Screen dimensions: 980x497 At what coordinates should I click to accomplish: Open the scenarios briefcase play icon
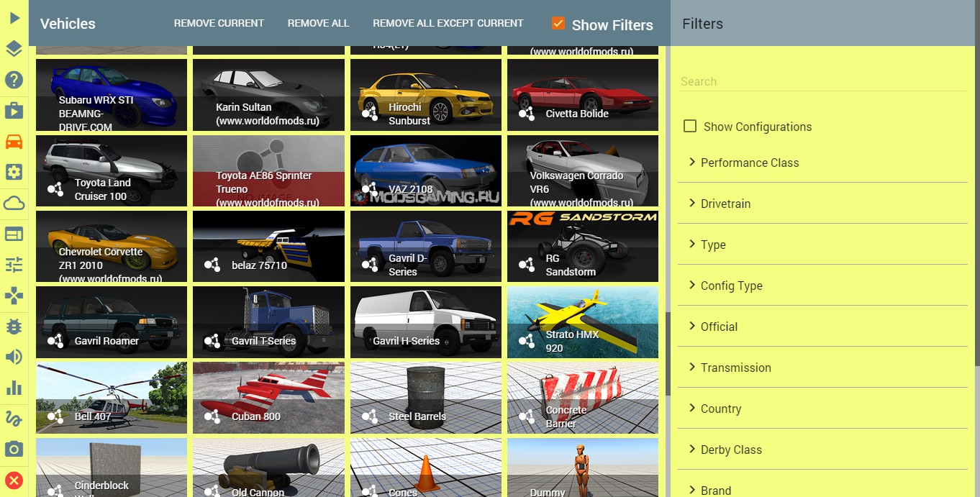point(14,110)
